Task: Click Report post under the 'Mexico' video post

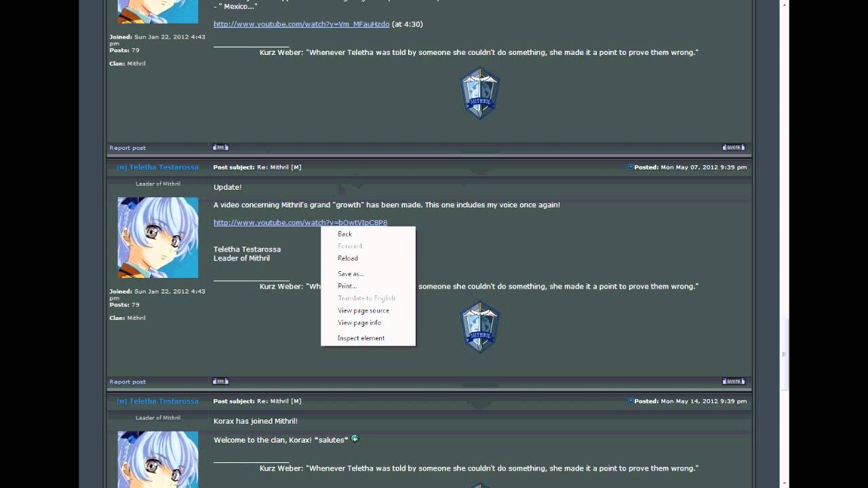Action: tap(127, 148)
